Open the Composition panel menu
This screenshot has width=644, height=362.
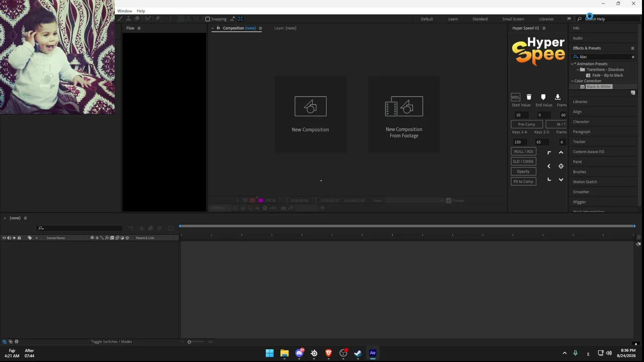pos(260,28)
